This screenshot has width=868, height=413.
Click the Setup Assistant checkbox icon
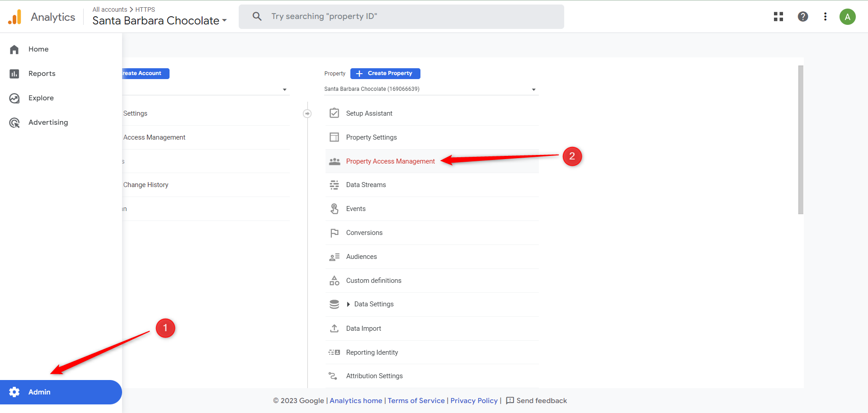[x=334, y=113]
